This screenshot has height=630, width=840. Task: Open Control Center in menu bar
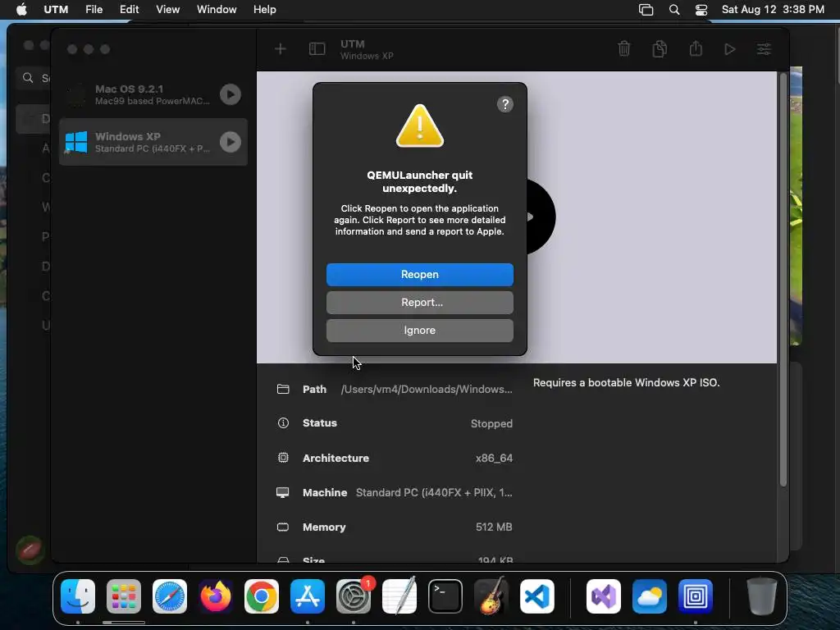click(701, 10)
